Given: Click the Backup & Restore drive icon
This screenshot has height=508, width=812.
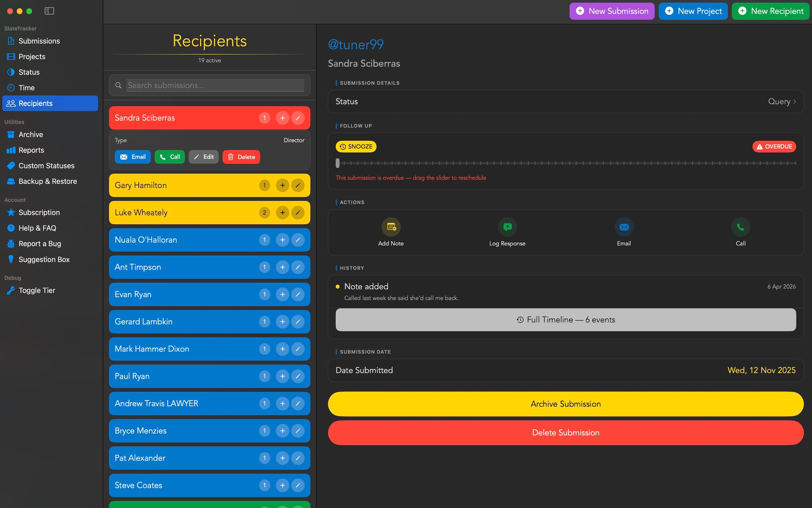Looking at the screenshot, I should tap(11, 181).
